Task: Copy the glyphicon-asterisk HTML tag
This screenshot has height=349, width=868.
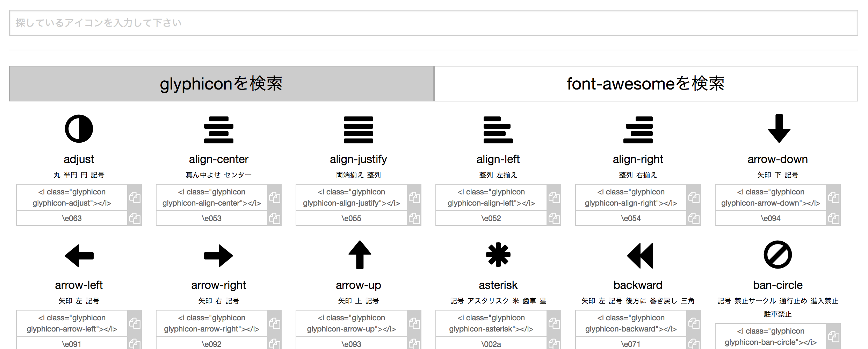Action: click(554, 323)
